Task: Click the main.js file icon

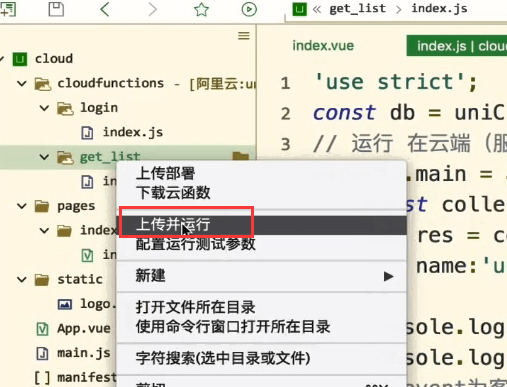Action: pos(42,353)
